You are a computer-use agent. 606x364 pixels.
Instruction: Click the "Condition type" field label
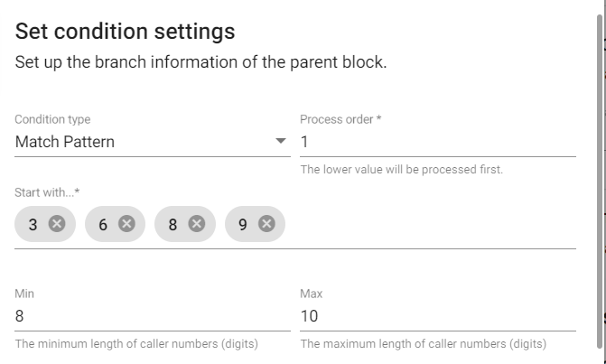coord(52,119)
